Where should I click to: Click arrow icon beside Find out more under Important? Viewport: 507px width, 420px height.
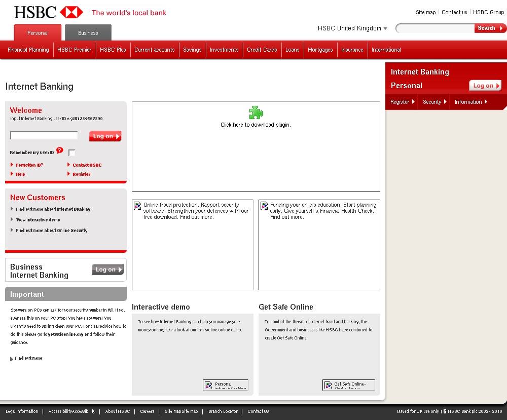[x=12, y=359]
